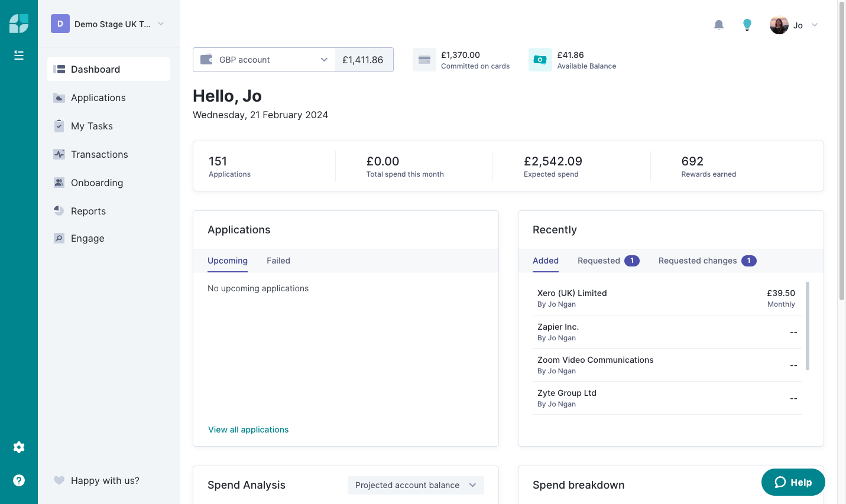
Task: Open My Tasks in the sidebar
Action: pyautogui.click(x=109, y=126)
